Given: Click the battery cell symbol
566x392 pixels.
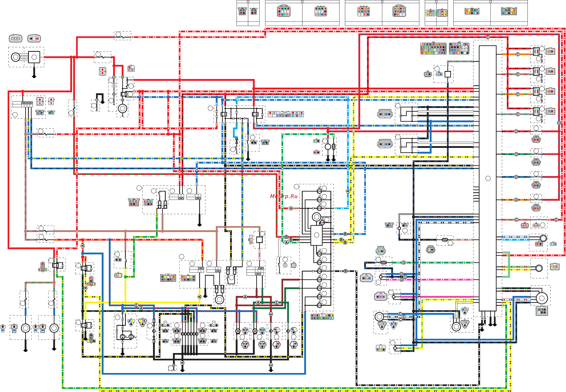Looking at the screenshot, I should point(114,86).
